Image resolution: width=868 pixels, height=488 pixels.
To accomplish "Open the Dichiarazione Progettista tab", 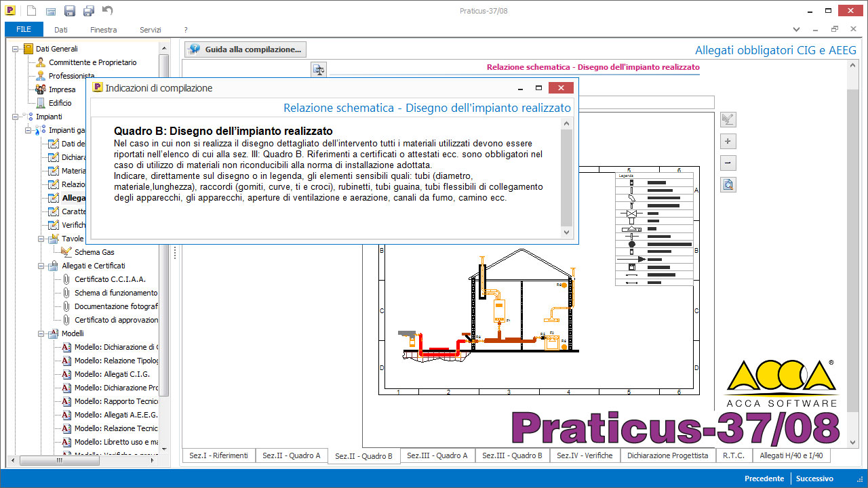I will pos(667,455).
